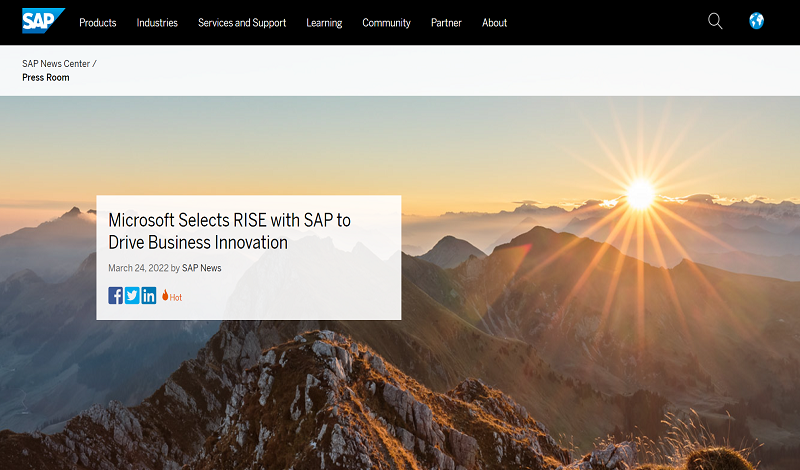The image size is (800, 470).
Task: Click the date March 24, 2022
Action: (x=138, y=268)
